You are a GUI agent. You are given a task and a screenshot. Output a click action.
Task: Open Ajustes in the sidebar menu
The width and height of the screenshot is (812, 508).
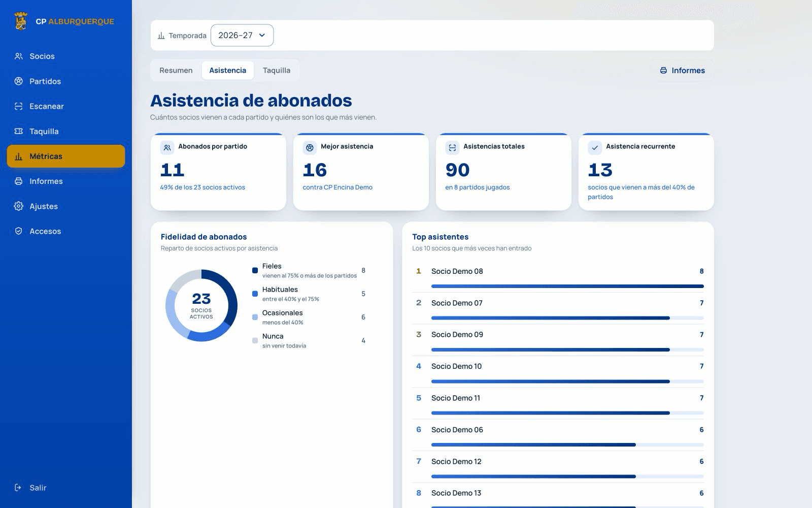[66, 206]
